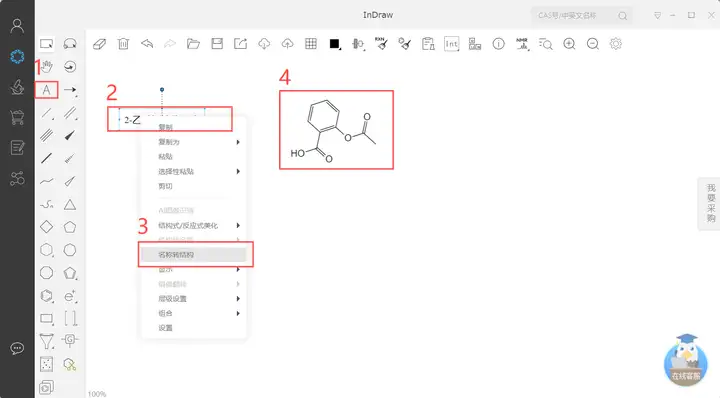Choose 名称转结构 in context menu
Image resolution: width=720 pixels, height=398 pixels.
tap(193, 254)
